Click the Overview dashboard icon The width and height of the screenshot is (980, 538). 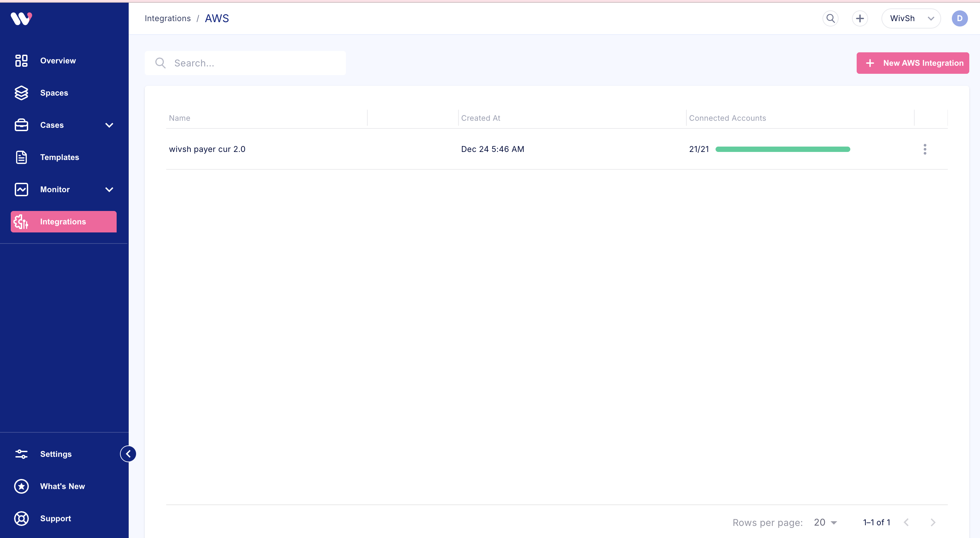coord(21,60)
